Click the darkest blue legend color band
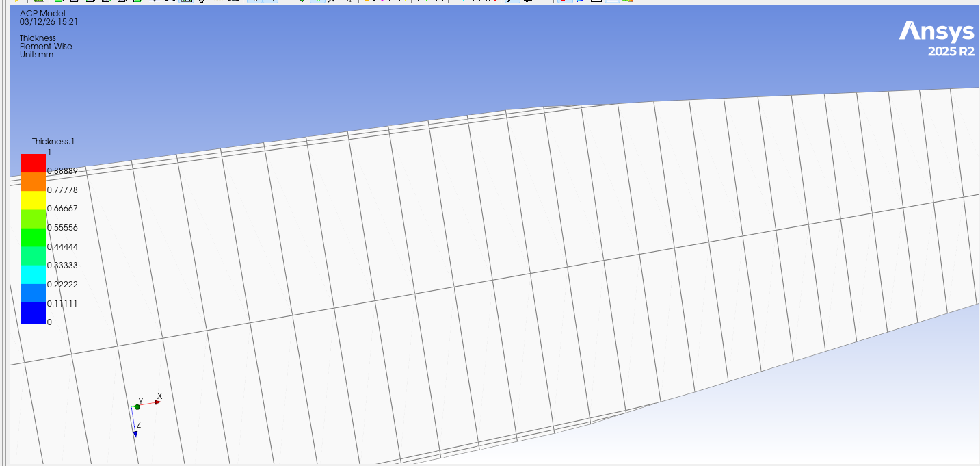Image resolution: width=980 pixels, height=466 pixels. click(x=33, y=312)
